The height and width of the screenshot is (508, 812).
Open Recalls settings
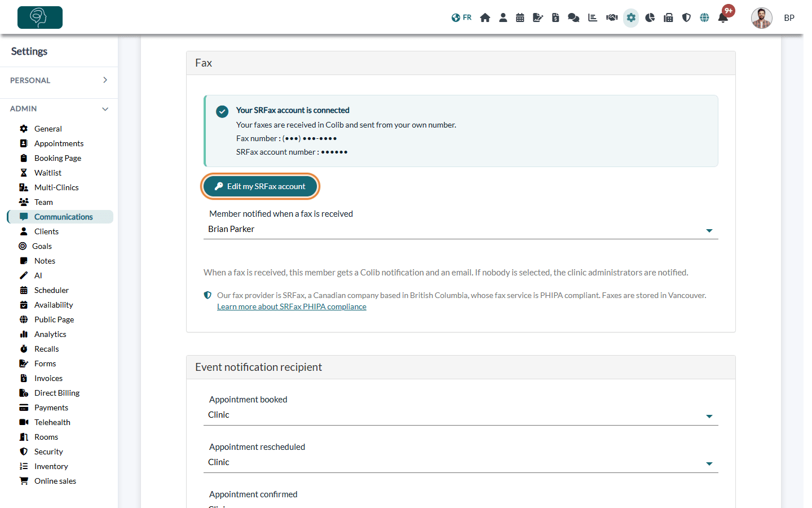tap(46, 349)
